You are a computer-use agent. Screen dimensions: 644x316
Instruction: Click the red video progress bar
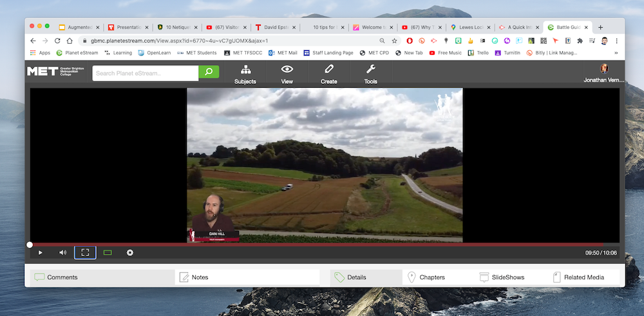pyautogui.click(x=316, y=244)
